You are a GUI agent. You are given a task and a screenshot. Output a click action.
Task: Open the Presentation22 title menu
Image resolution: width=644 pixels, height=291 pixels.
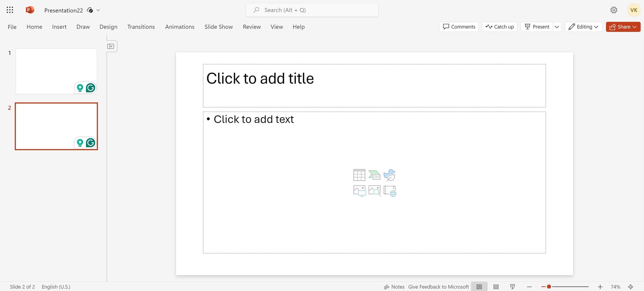[x=98, y=10]
